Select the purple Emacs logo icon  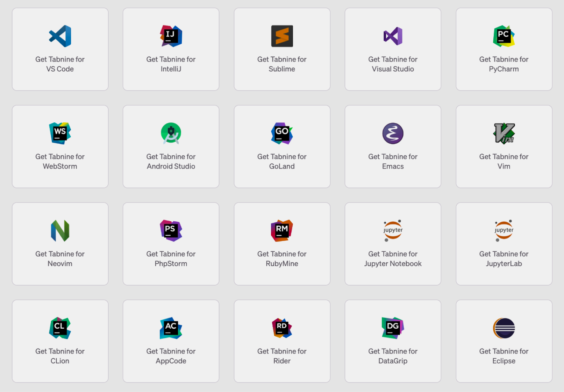(x=393, y=133)
